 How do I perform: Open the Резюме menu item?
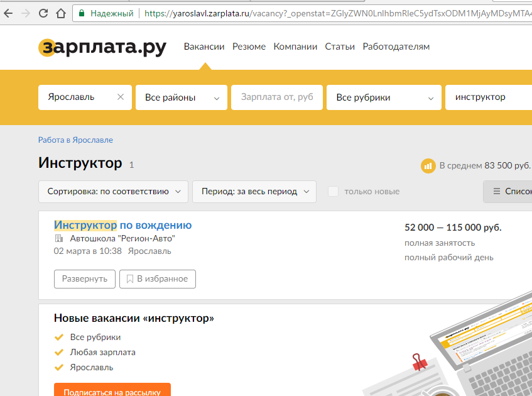pos(249,47)
